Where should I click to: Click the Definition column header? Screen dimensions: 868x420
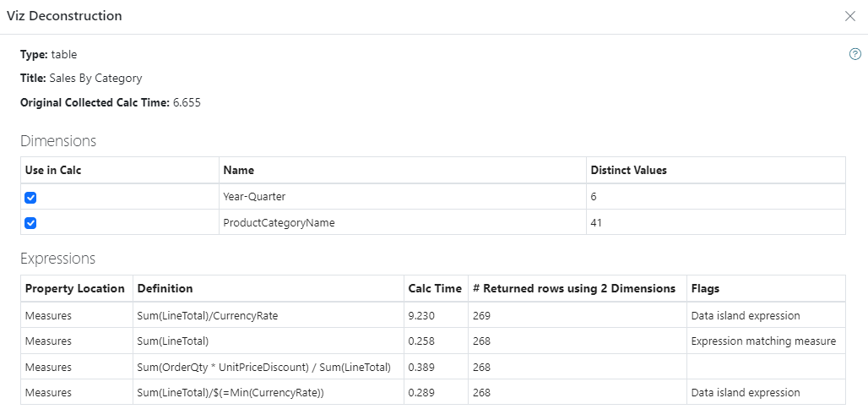pos(165,288)
